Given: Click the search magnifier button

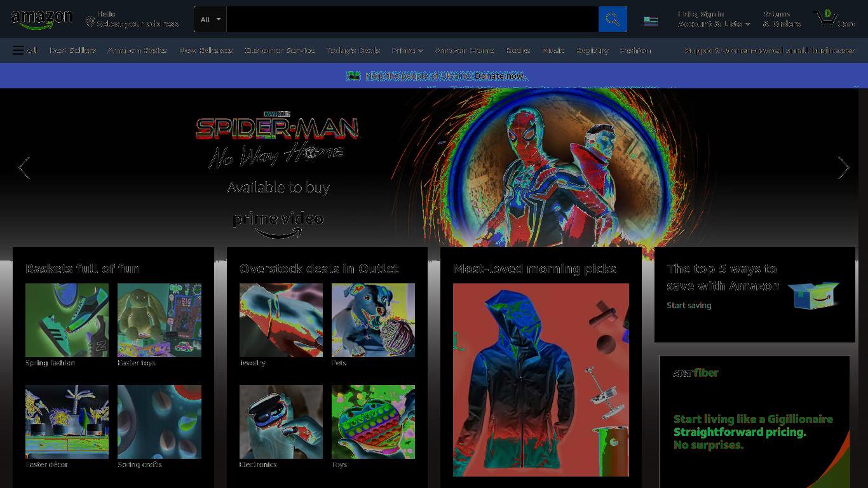Looking at the screenshot, I should [613, 19].
